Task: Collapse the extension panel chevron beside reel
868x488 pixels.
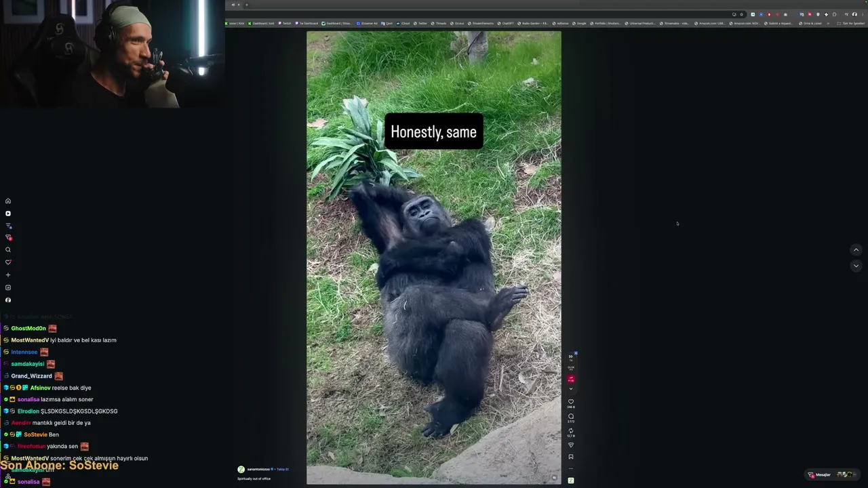Action: coord(571,389)
